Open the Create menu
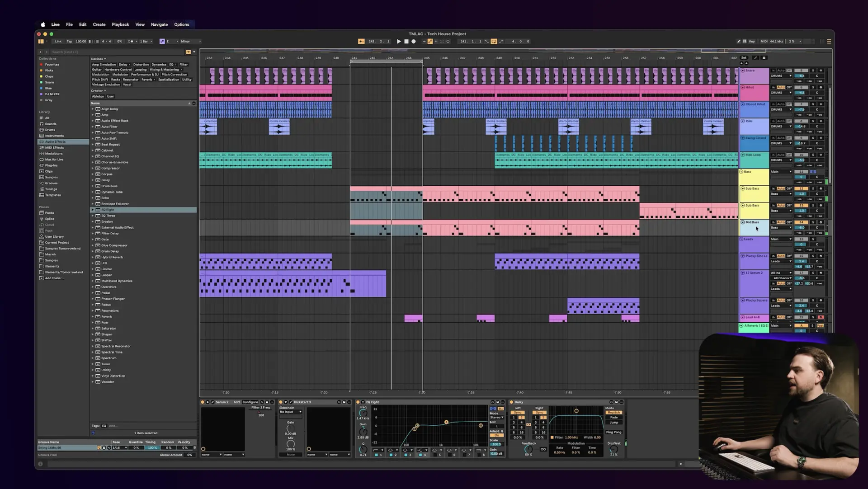868x489 pixels. click(x=99, y=24)
